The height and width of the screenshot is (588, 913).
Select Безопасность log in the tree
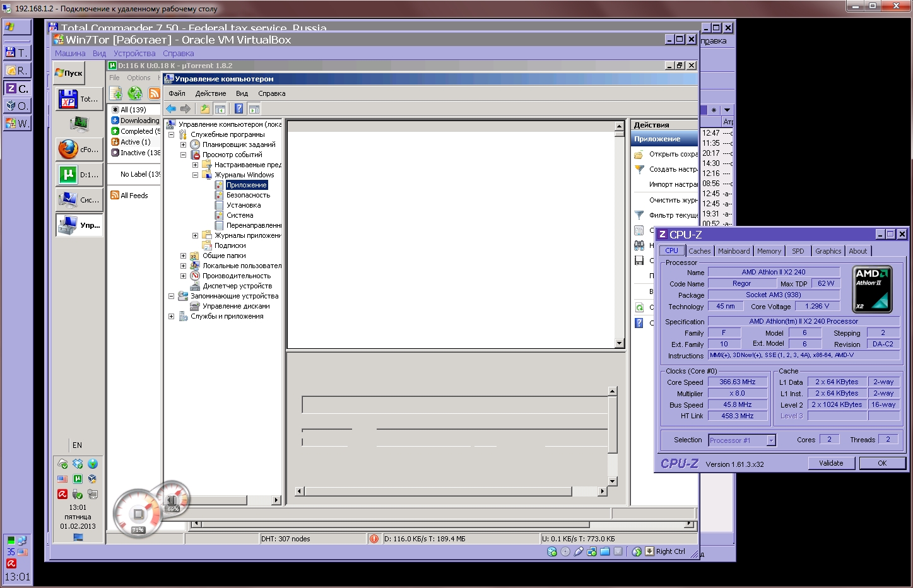click(x=248, y=195)
